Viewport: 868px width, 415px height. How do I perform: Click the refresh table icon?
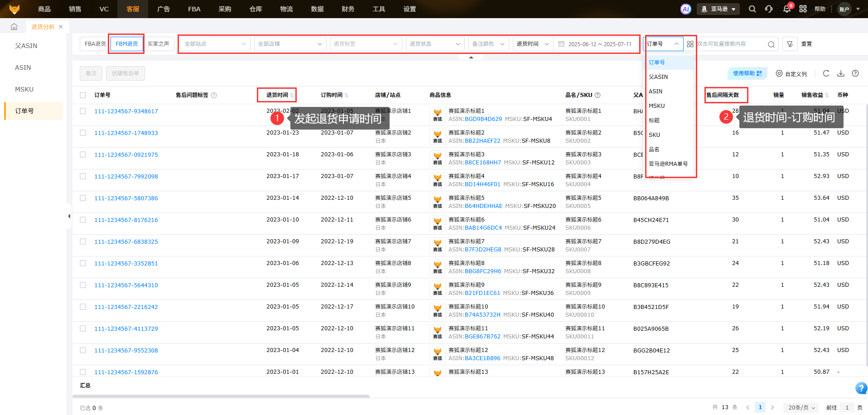[x=826, y=73]
